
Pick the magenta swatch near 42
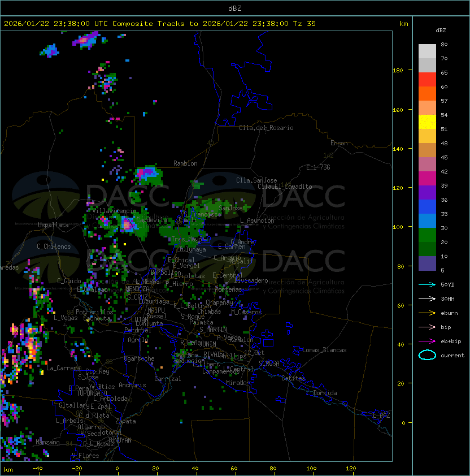427,179
